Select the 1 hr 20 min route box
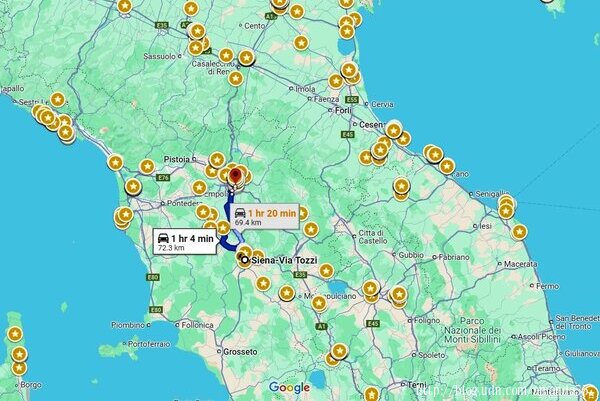600x401 pixels. pos(265,217)
